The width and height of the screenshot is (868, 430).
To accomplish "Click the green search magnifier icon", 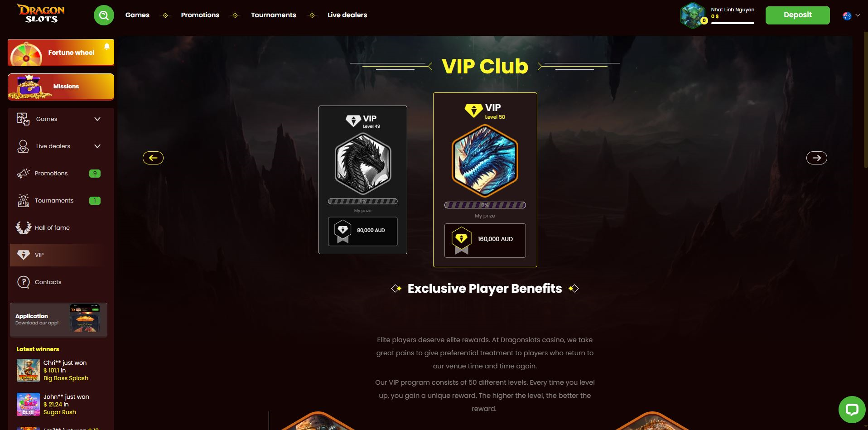I will pyautogui.click(x=104, y=15).
